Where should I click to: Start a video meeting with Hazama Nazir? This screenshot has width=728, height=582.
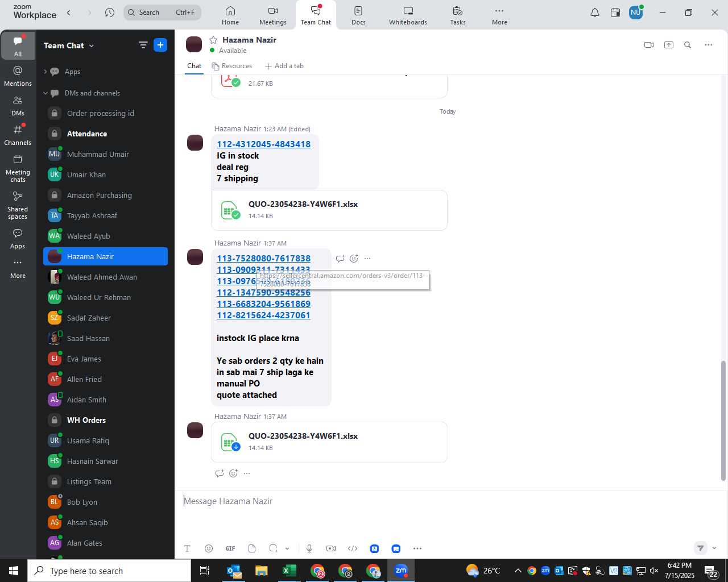tap(649, 45)
